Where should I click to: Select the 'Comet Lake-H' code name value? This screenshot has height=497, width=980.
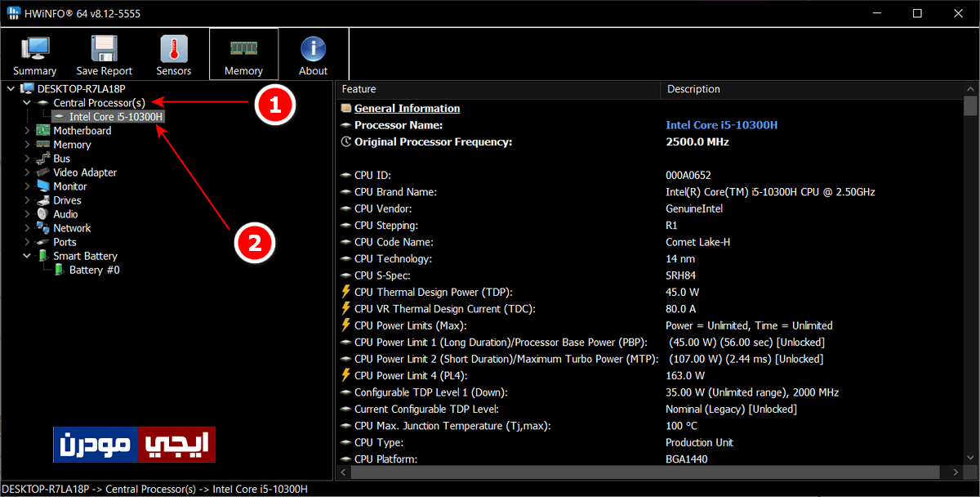(697, 242)
